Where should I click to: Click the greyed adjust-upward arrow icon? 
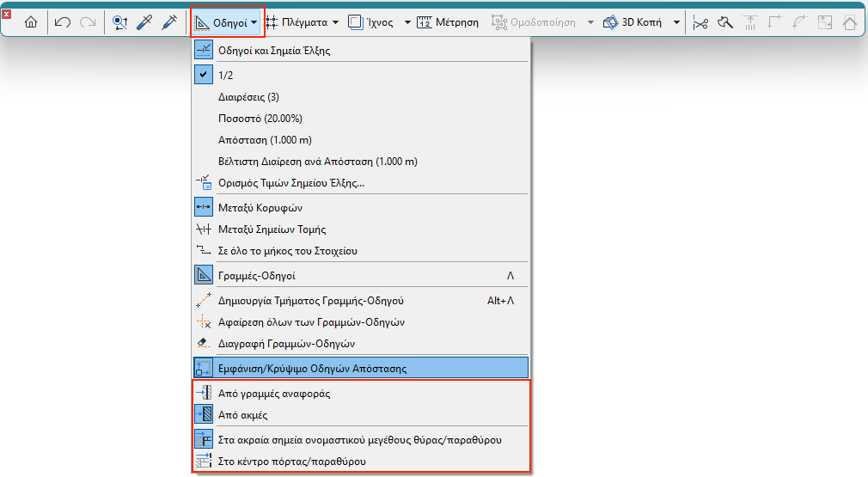coord(750,22)
